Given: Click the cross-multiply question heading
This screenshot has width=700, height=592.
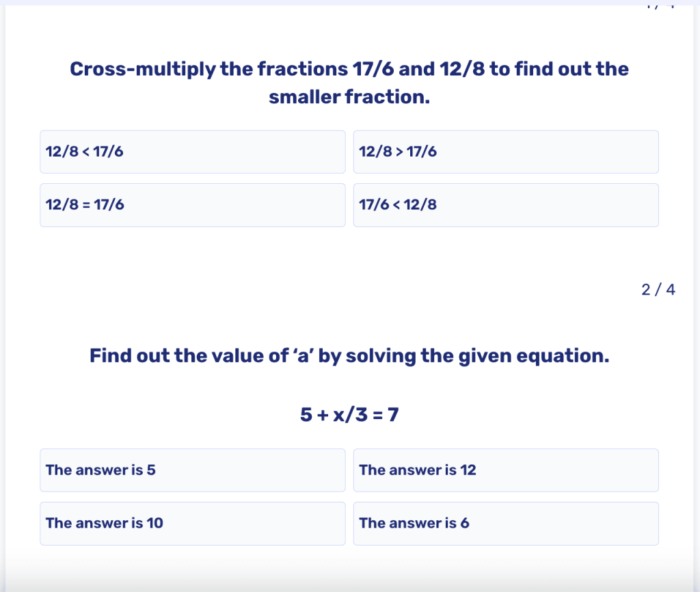Looking at the screenshot, I should tap(349, 83).
